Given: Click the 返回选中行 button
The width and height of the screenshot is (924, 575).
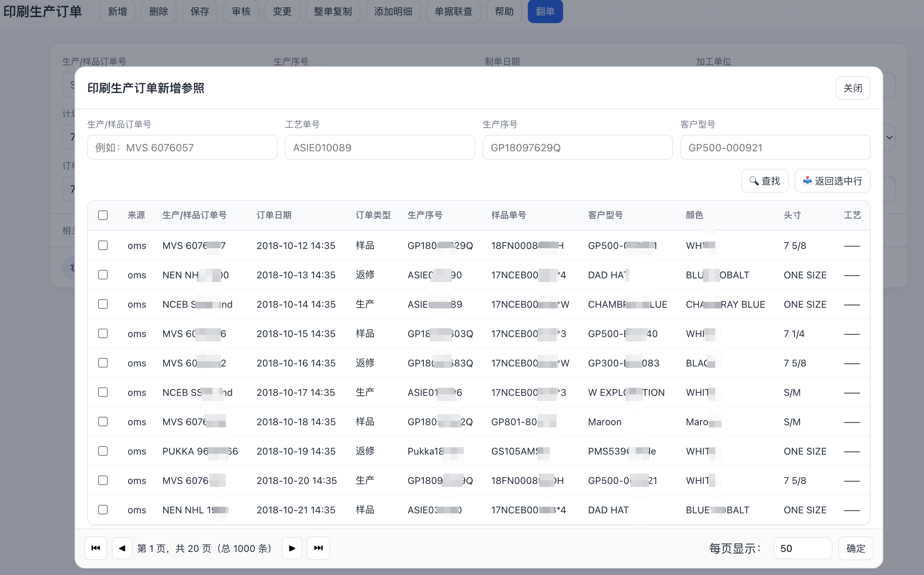Looking at the screenshot, I should point(832,181).
